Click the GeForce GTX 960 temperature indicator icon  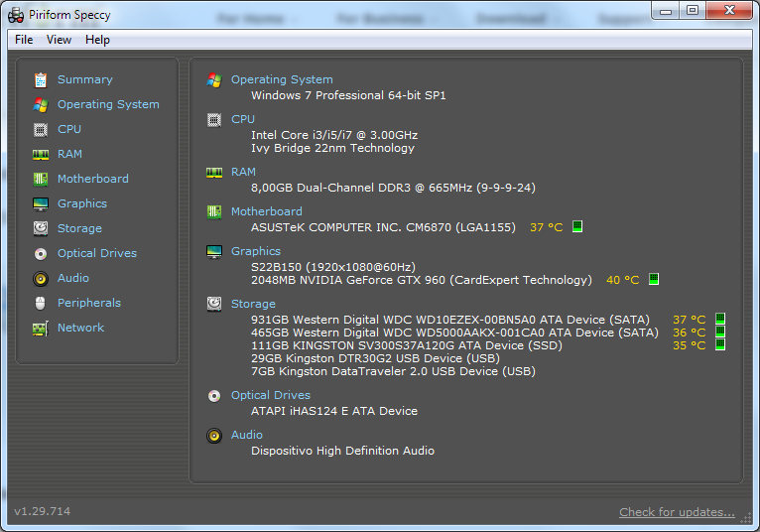(654, 279)
